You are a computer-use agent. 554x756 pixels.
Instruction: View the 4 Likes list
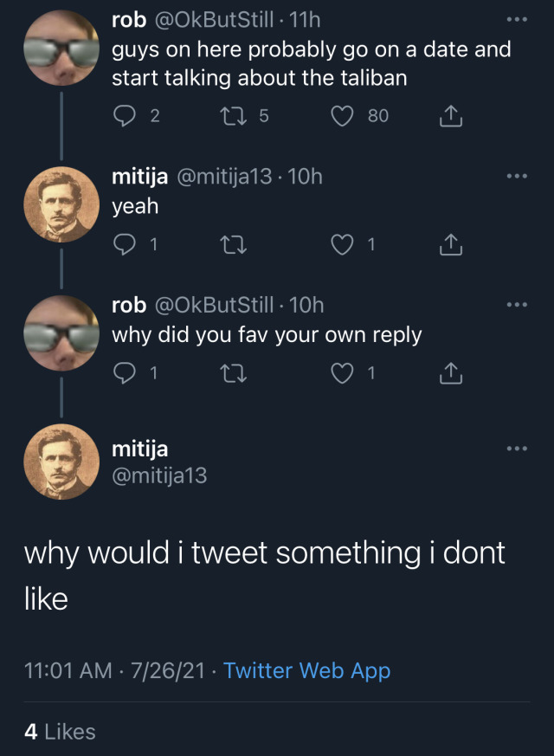tap(60, 732)
